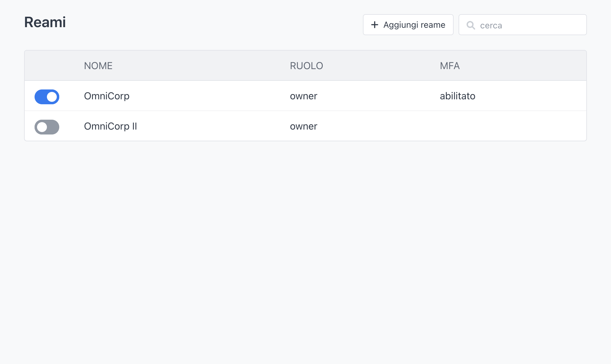Click the owner role in OmniCorp row
This screenshot has width=611, height=364.
click(303, 96)
